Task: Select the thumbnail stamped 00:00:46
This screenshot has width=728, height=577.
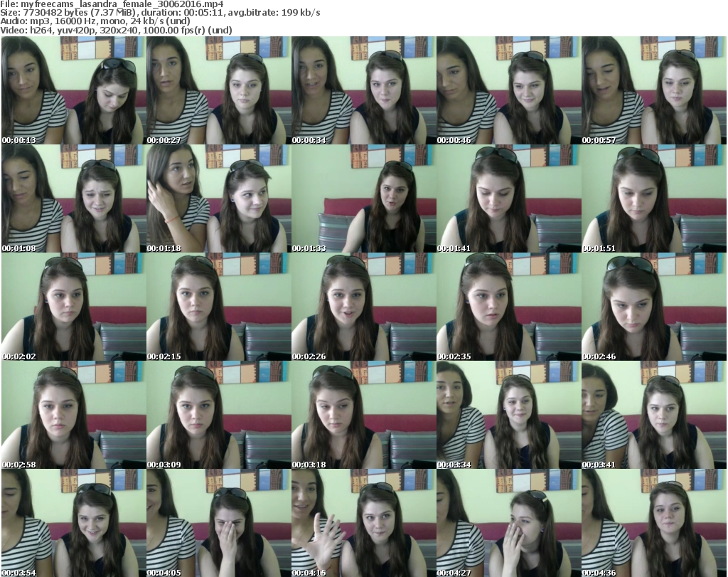Action: click(508, 90)
